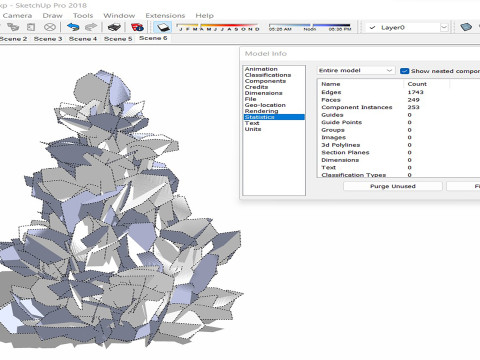Screen dimensions: 480x360
Task: Switch to Scene 4 tab
Action: coord(83,39)
